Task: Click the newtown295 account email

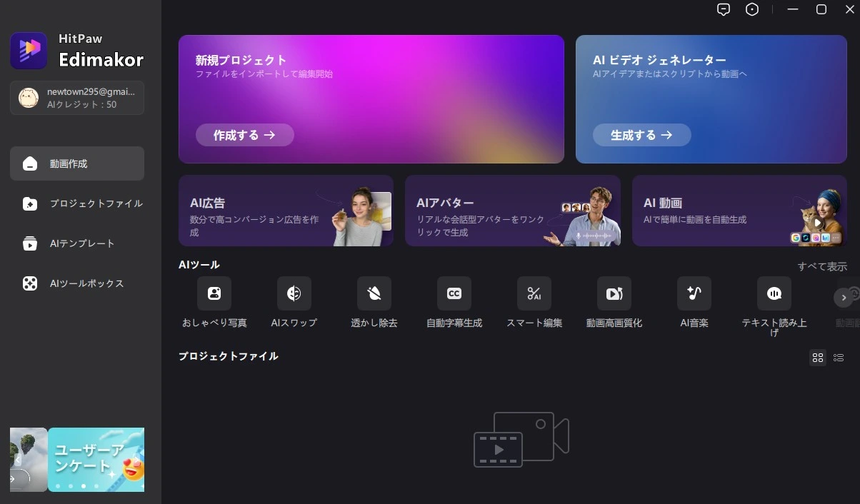Action: 91,92
